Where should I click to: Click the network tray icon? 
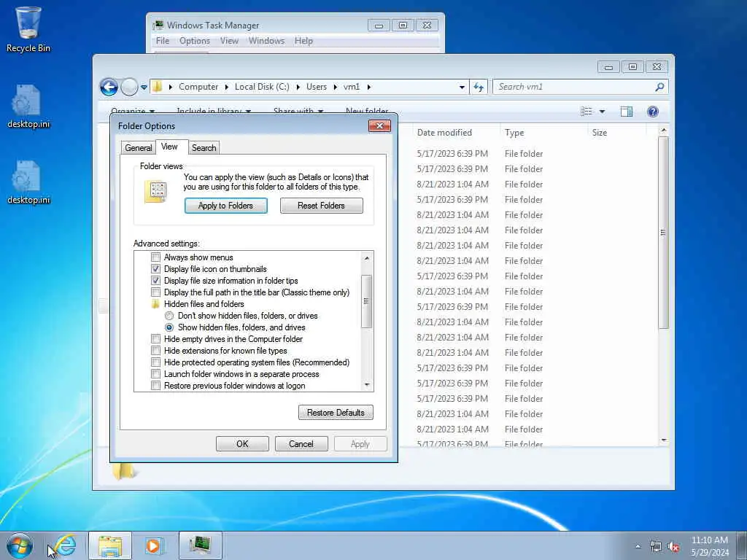[x=656, y=547]
